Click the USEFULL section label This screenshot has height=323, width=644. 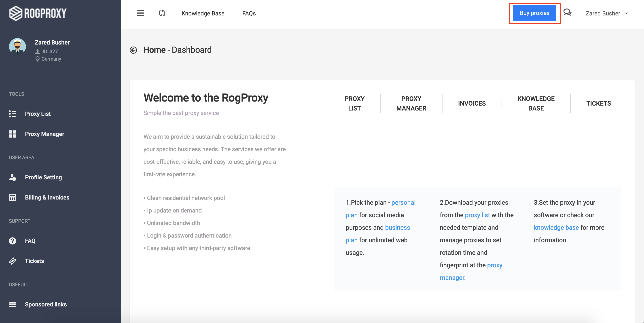coord(19,285)
